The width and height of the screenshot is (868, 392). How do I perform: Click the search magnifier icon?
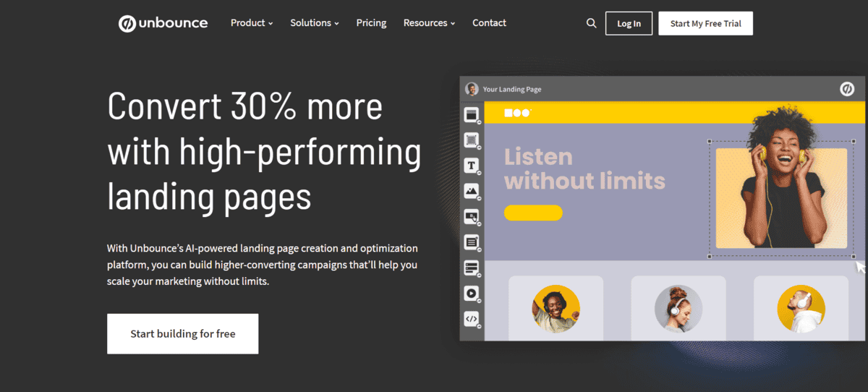[x=591, y=23]
